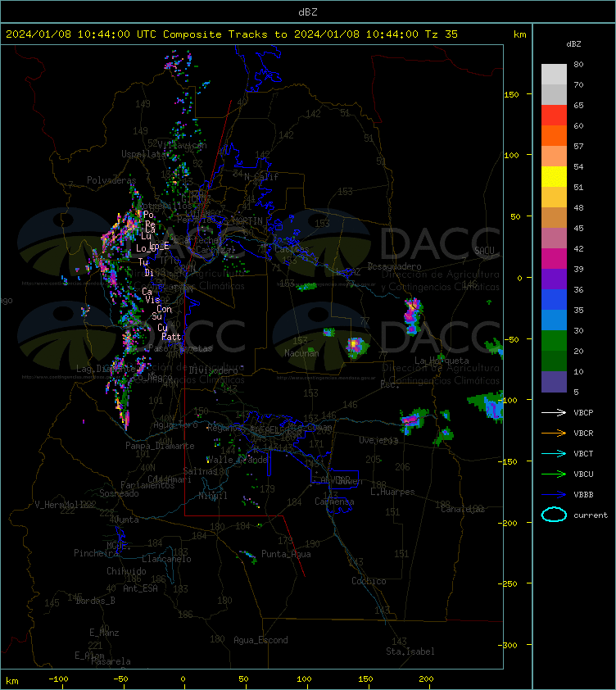The height and width of the screenshot is (690, 616).
Task: Click the 'Cochico' map label
Action: [x=369, y=581]
